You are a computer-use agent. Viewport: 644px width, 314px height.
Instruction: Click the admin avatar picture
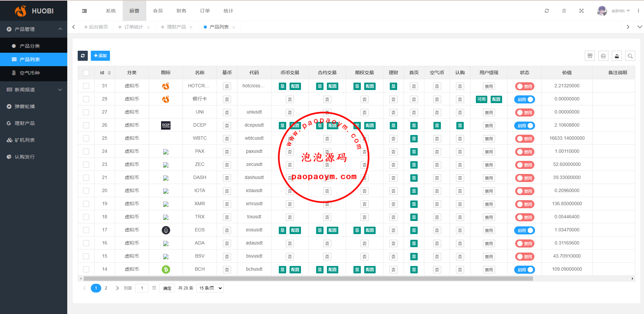(x=602, y=11)
